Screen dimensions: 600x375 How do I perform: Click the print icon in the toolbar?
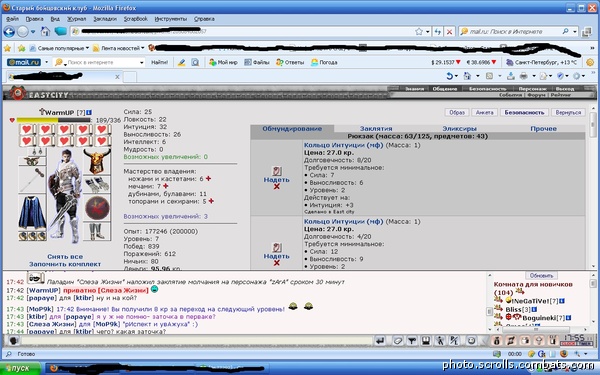coord(523,76)
